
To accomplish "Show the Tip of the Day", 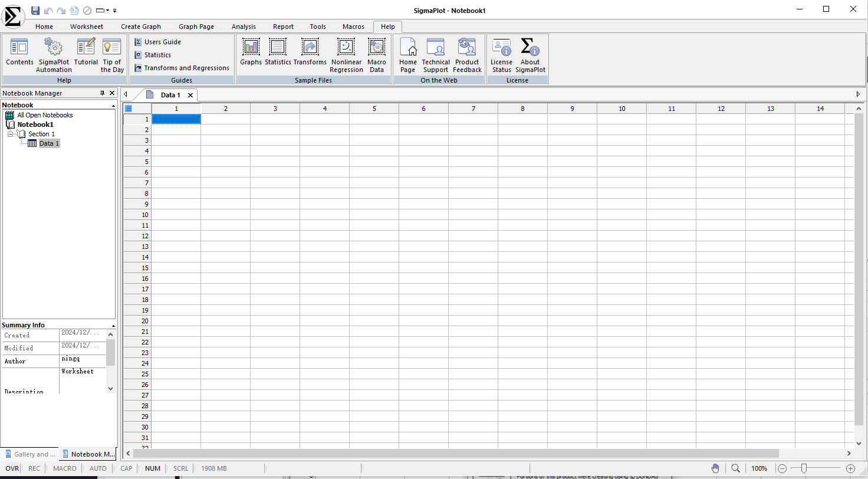I will point(112,55).
